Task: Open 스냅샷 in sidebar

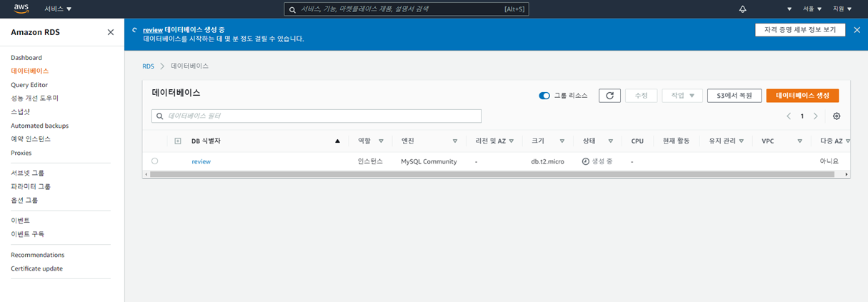Action: (x=21, y=112)
